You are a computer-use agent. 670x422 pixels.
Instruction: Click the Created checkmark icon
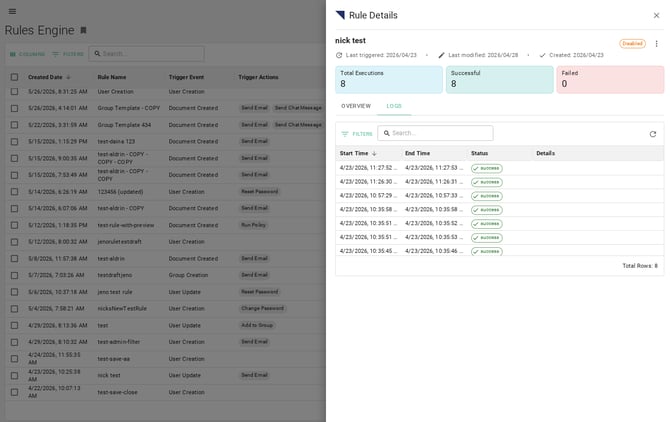[x=542, y=55]
